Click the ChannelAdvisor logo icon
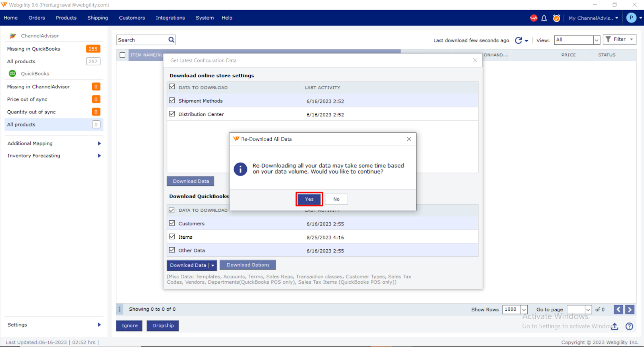 click(13, 36)
